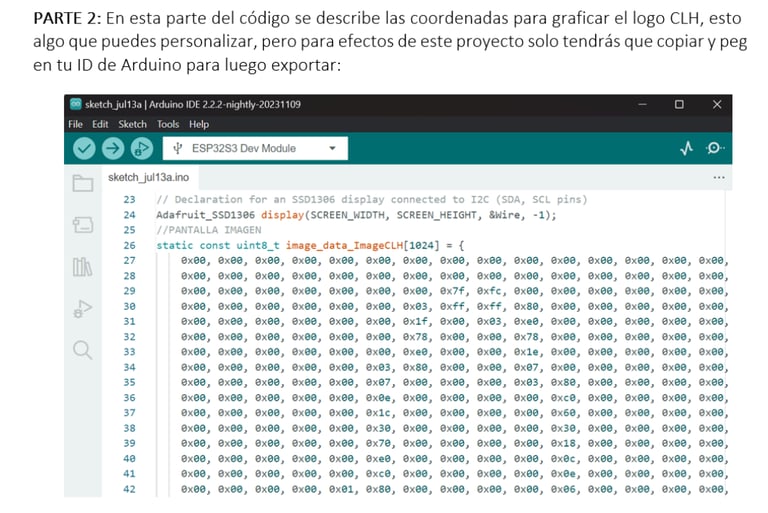The height and width of the screenshot is (513, 768).
Task: Click the 0xfc value on line 29
Action: pyautogui.click(x=489, y=291)
